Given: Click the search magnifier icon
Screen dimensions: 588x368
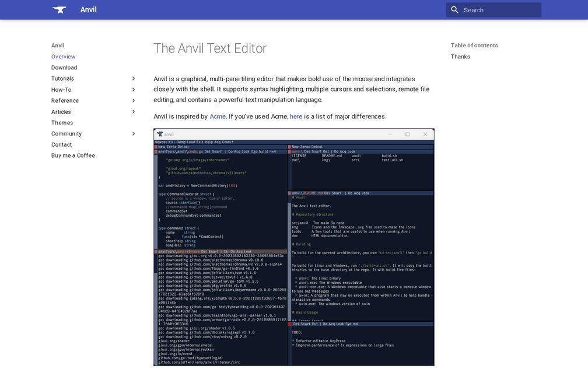Looking at the screenshot, I should tap(454, 10).
